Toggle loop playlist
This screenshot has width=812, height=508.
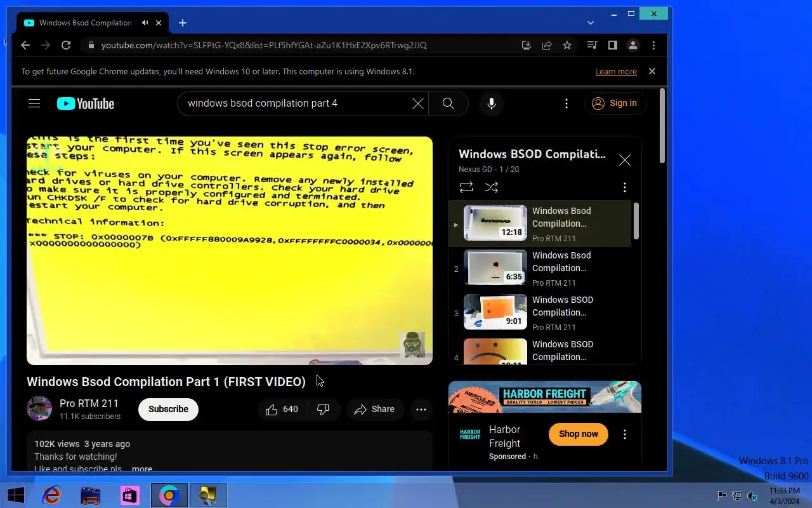pos(466,187)
